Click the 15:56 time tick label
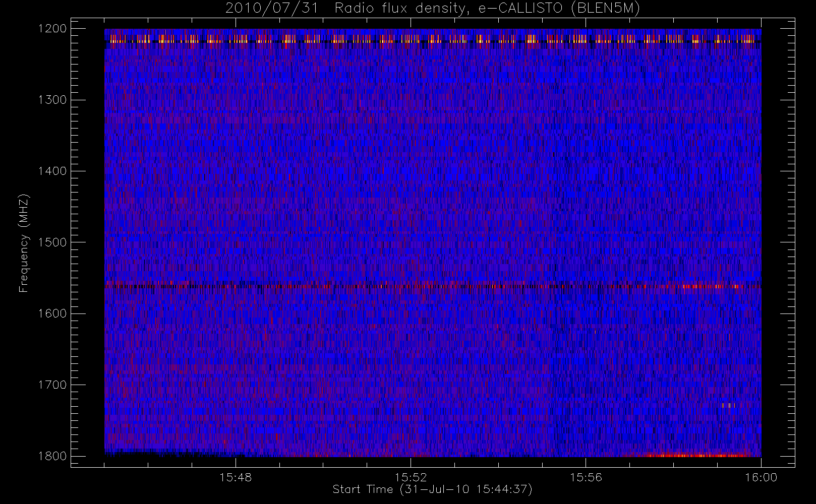The height and width of the screenshot is (504, 816). (x=586, y=477)
